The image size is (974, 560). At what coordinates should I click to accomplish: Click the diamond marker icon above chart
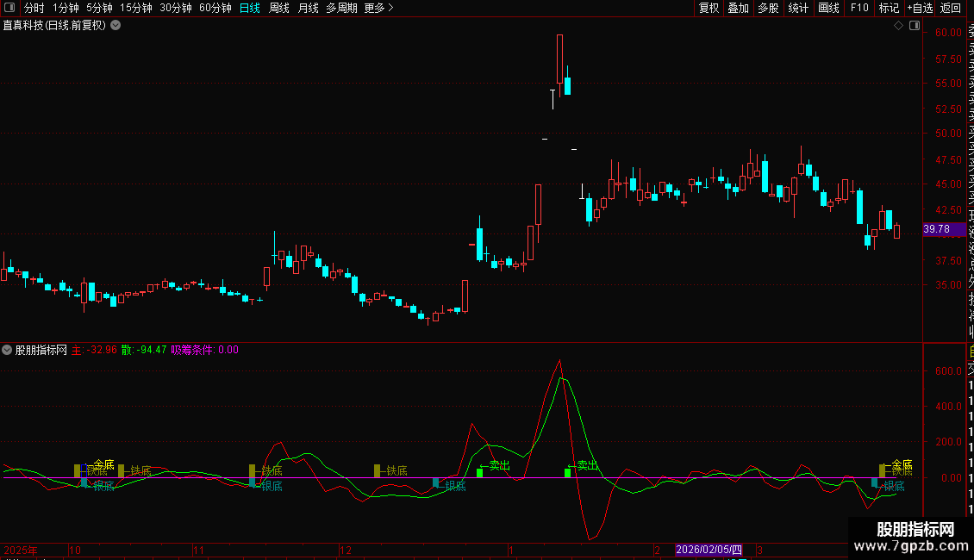(x=898, y=26)
